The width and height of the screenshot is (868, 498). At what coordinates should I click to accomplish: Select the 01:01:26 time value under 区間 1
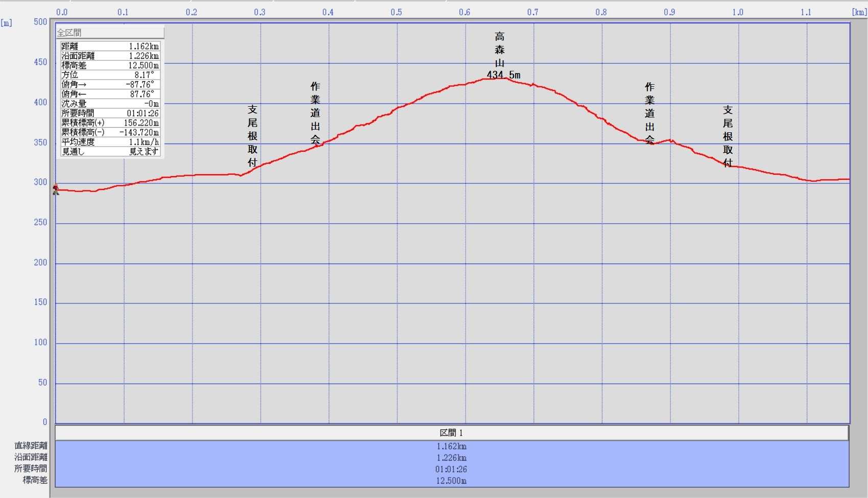coord(451,469)
